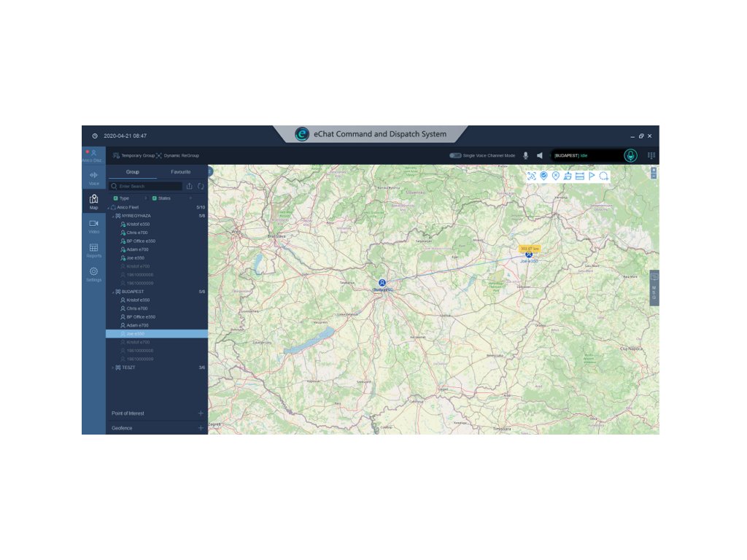Collapse the group panel with round handle

[x=210, y=171]
